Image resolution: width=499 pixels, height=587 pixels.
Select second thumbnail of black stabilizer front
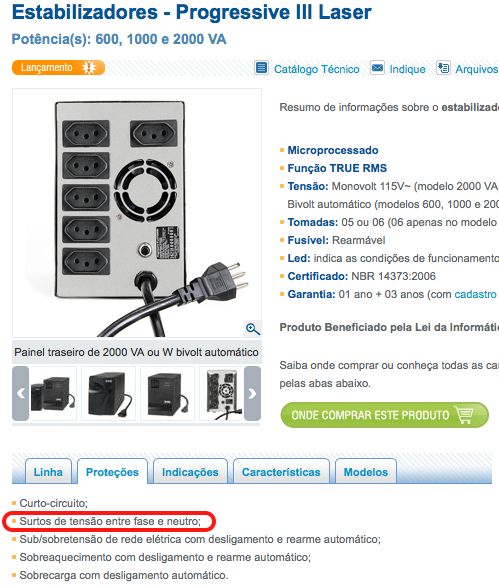pyautogui.click(x=109, y=393)
